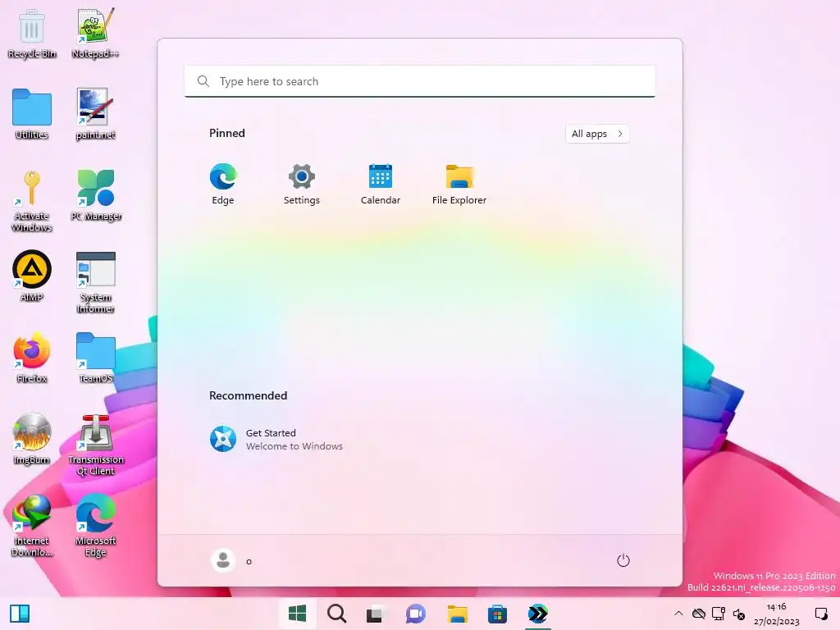The height and width of the screenshot is (630, 840).
Task: Show hidden system tray icons
Action: 678,614
